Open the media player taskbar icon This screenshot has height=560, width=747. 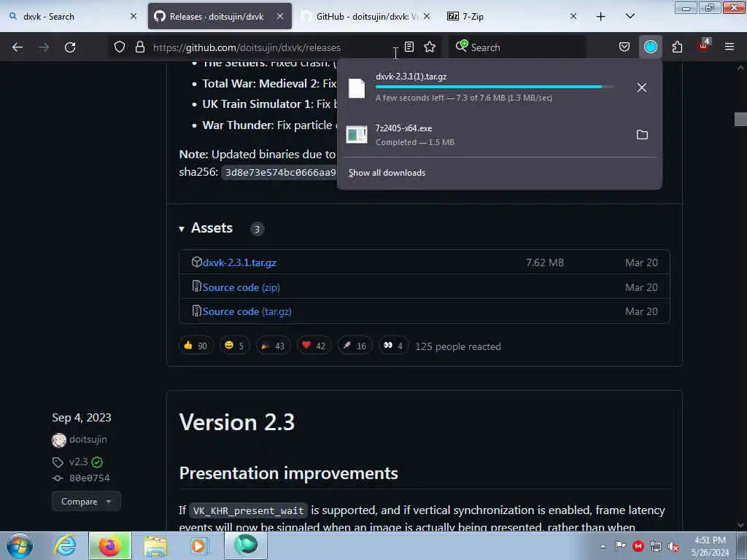(198, 545)
